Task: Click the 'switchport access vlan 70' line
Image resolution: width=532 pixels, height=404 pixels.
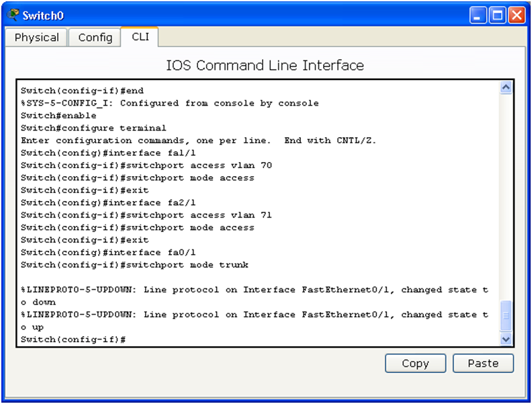Action: tap(146, 165)
